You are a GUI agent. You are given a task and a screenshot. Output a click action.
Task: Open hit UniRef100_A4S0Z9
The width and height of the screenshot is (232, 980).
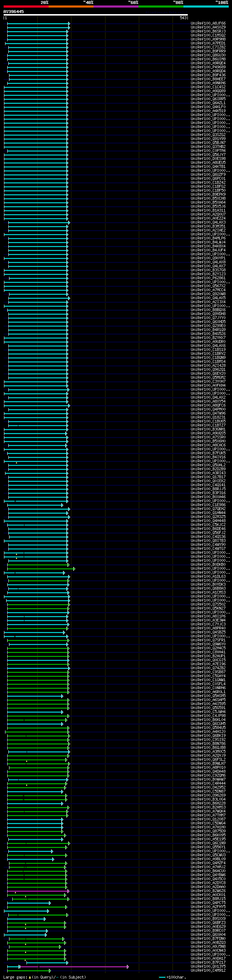click(208, 27)
